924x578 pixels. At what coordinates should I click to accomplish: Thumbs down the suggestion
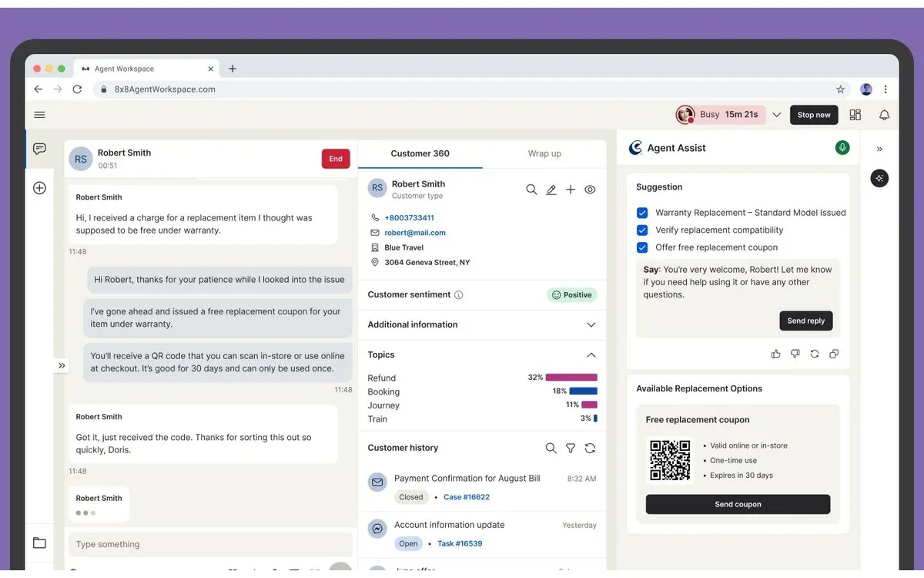click(x=795, y=354)
